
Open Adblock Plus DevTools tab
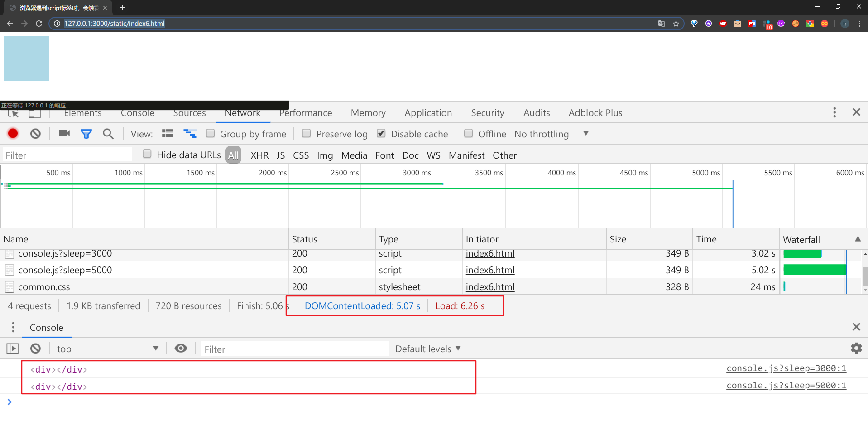point(595,113)
